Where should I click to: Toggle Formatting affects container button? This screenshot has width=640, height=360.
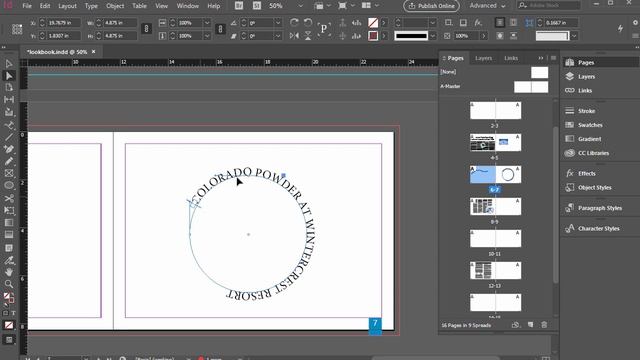coord(5,313)
